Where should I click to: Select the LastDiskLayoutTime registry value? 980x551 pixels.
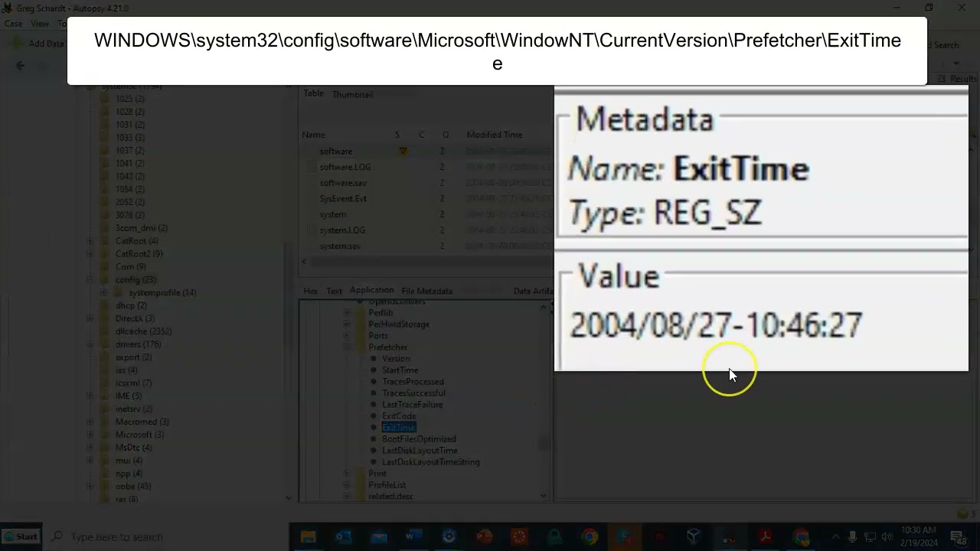(x=420, y=451)
